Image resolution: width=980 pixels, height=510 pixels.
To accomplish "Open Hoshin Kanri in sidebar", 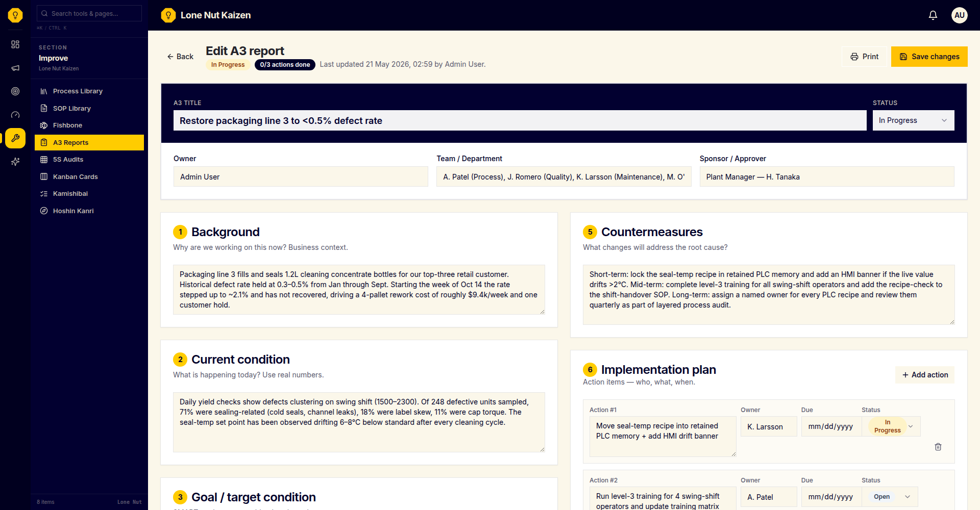I will point(89,211).
